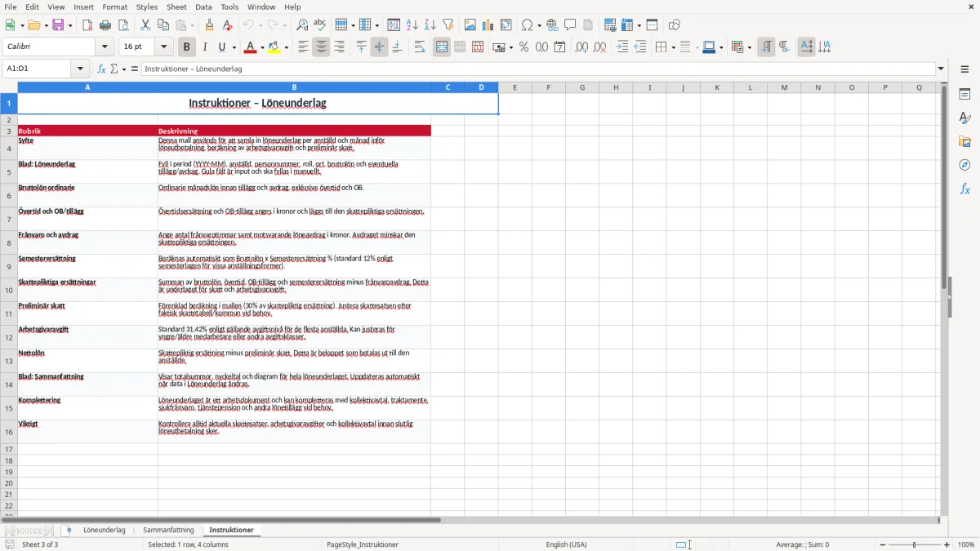Open the underline style dropdown arrow
The width and height of the screenshot is (980, 551).
coord(234,47)
